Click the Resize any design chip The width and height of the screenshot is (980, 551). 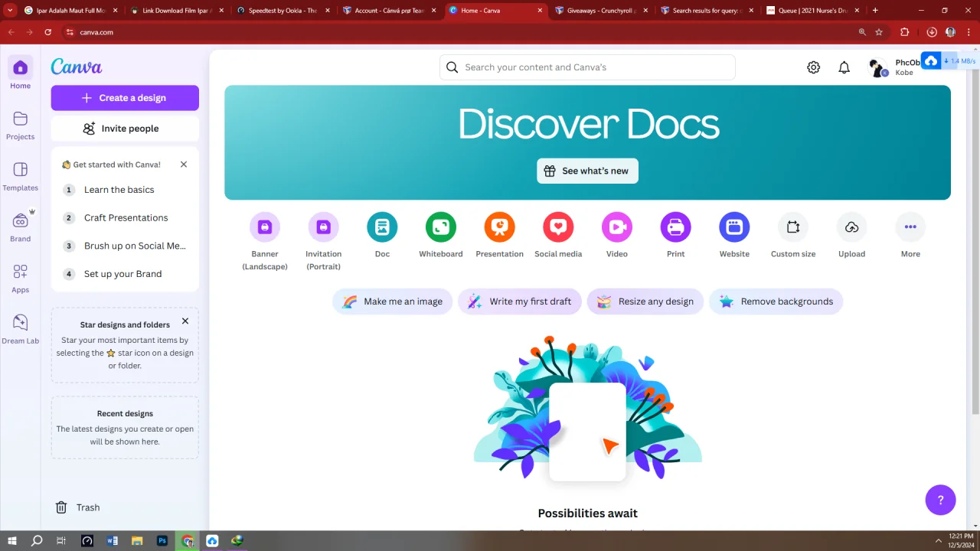pos(645,302)
